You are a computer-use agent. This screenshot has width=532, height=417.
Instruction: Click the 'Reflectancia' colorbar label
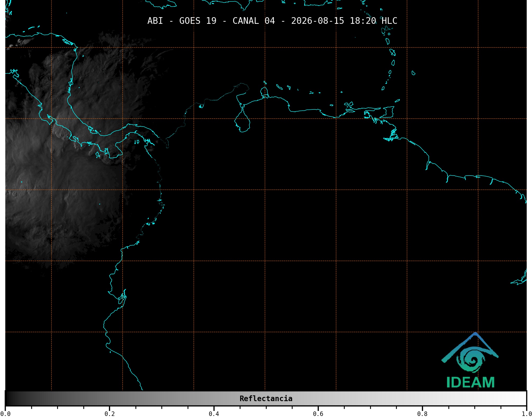tap(266, 398)
